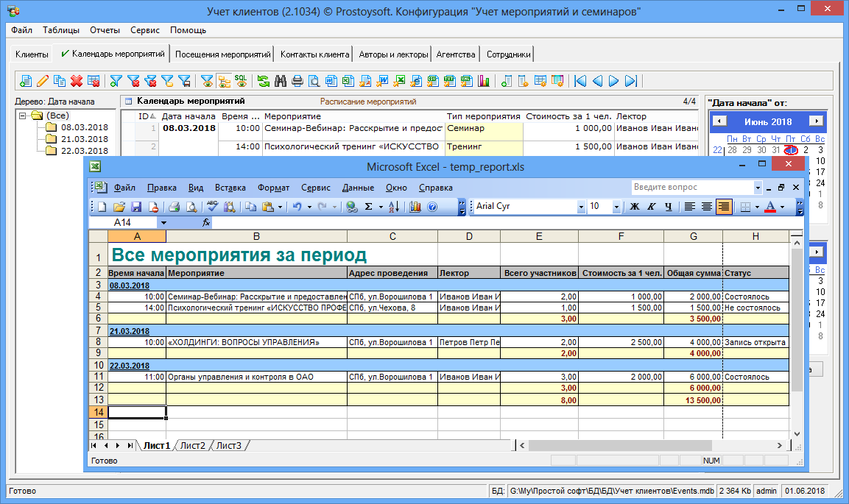The height and width of the screenshot is (504, 849).
Task: Click the 'Введите вопрос' input field
Action: click(x=692, y=188)
